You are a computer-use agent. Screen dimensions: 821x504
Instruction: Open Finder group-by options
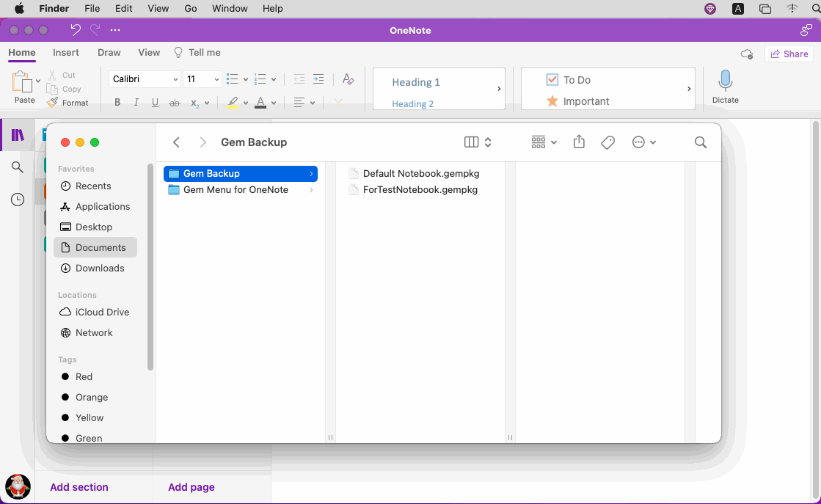coord(544,142)
